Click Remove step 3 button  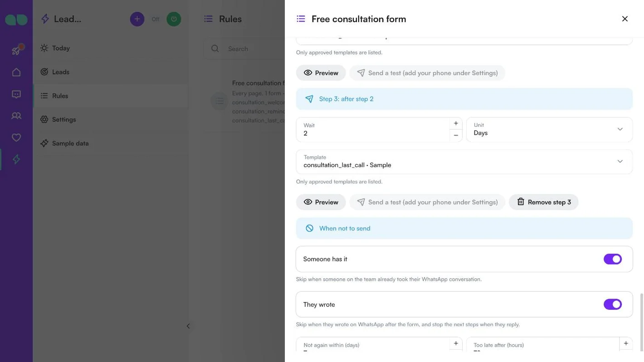tap(543, 202)
